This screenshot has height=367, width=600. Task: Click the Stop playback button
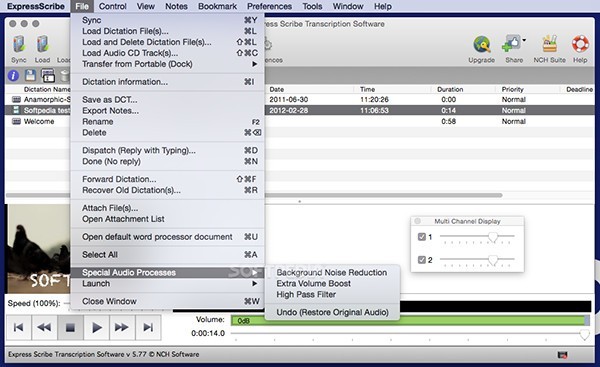[70, 328]
